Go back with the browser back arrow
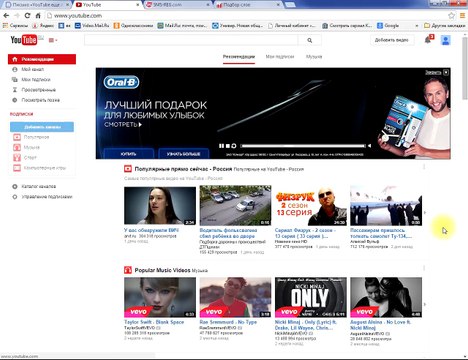This screenshot has width=468, height=360. (6, 15)
